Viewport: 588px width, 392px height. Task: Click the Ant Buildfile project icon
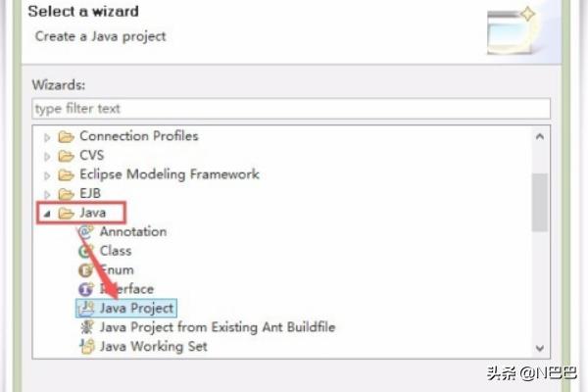86,327
